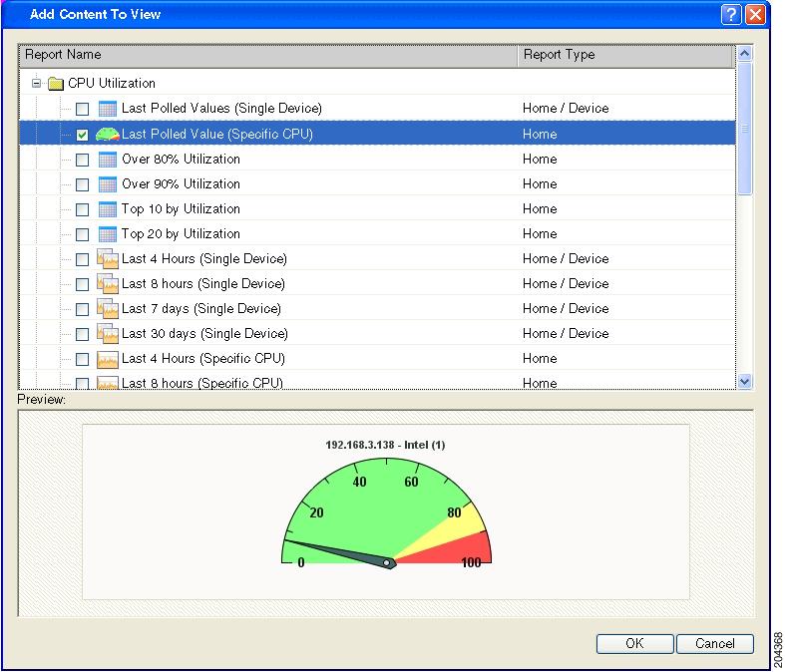
Task: Check Last 8 hours (Single Device) box
Action: (x=82, y=284)
